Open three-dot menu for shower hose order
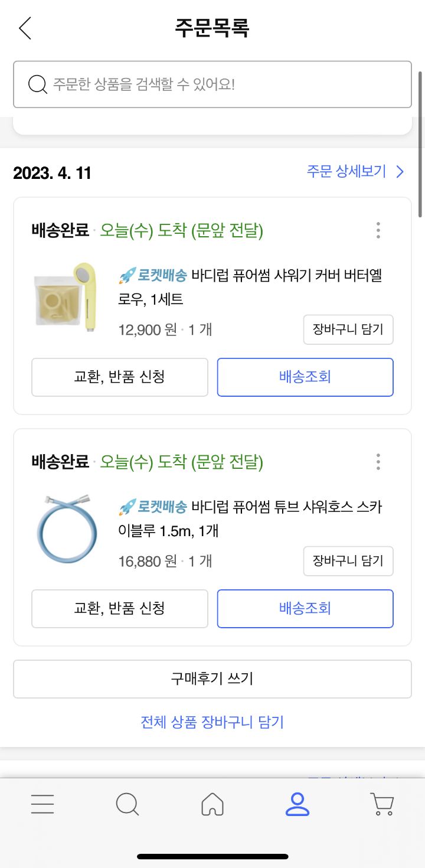 [x=378, y=462]
